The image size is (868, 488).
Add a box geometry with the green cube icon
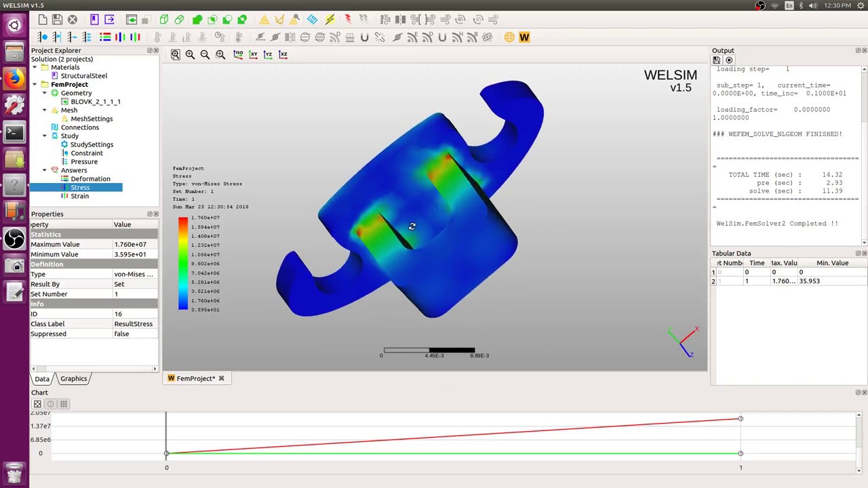click(x=164, y=20)
